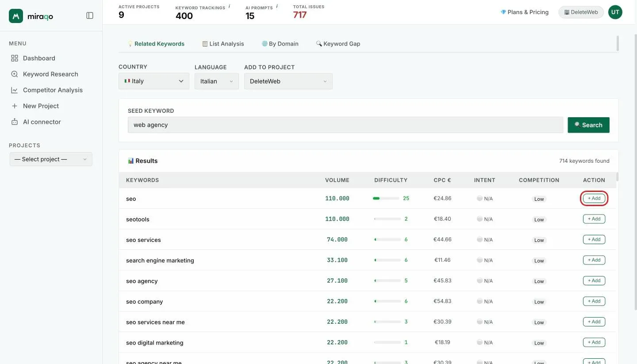
Task: Click the COMPETITION column header
Action: pyautogui.click(x=539, y=180)
